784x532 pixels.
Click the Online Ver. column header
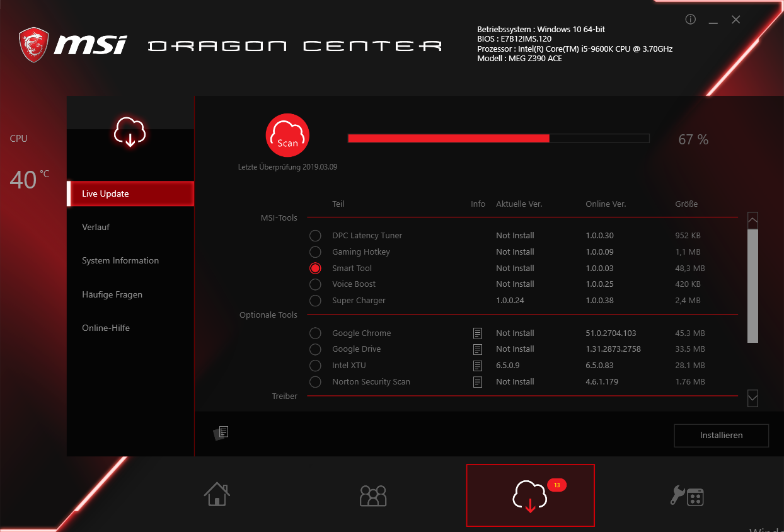coord(606,204)
